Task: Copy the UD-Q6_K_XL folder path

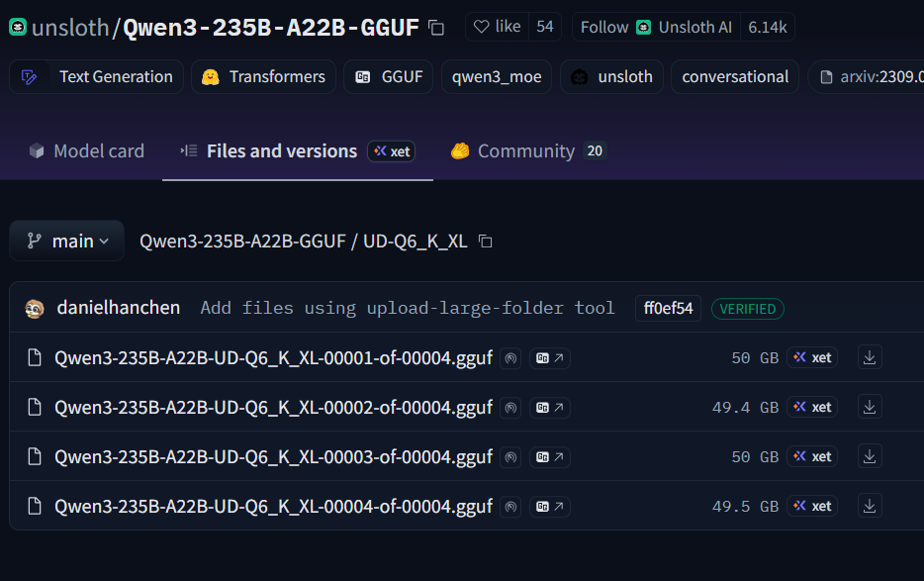Action: (x=484, y=241)
